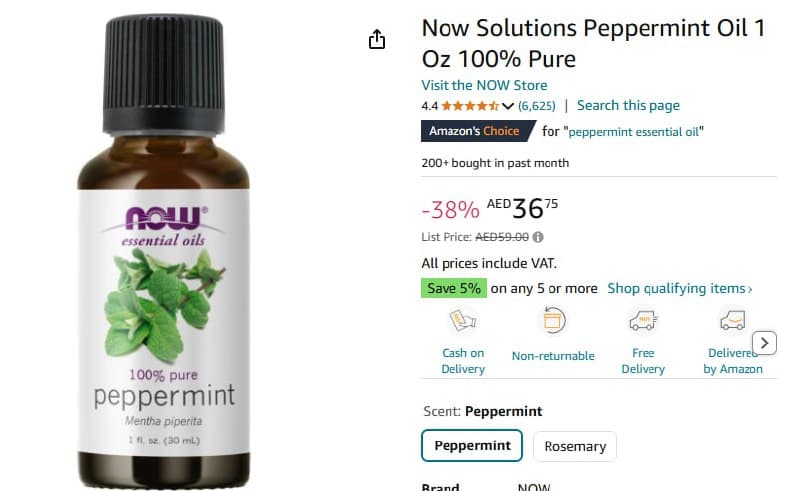This screenshot has height=491, width=800.
Task: Visit the NOW Store link
Action: point(484,85)
